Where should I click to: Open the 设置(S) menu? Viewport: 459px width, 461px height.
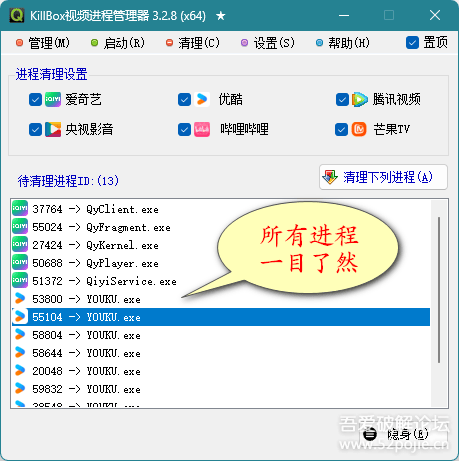268,43
